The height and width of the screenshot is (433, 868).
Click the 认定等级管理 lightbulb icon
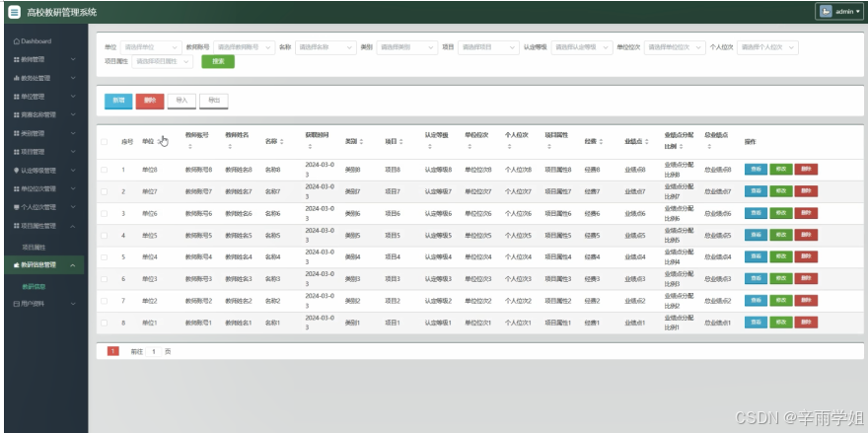(17, 171)
